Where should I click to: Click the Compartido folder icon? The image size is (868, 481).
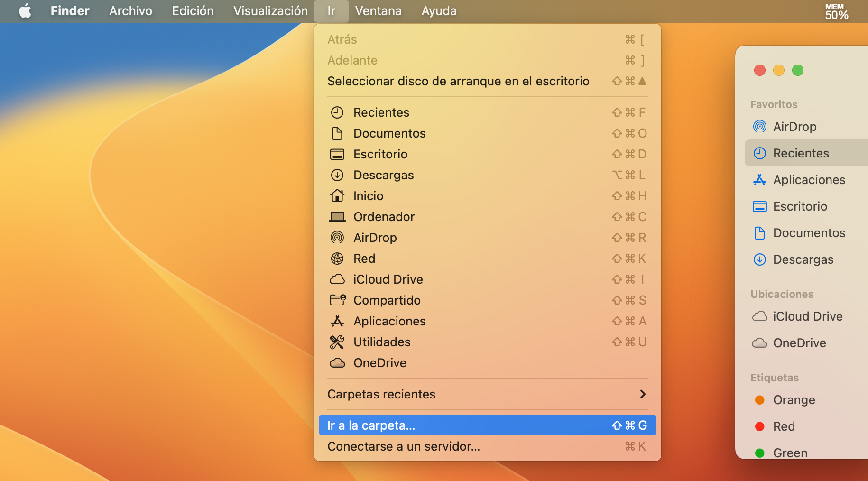(x=337, y=300)
